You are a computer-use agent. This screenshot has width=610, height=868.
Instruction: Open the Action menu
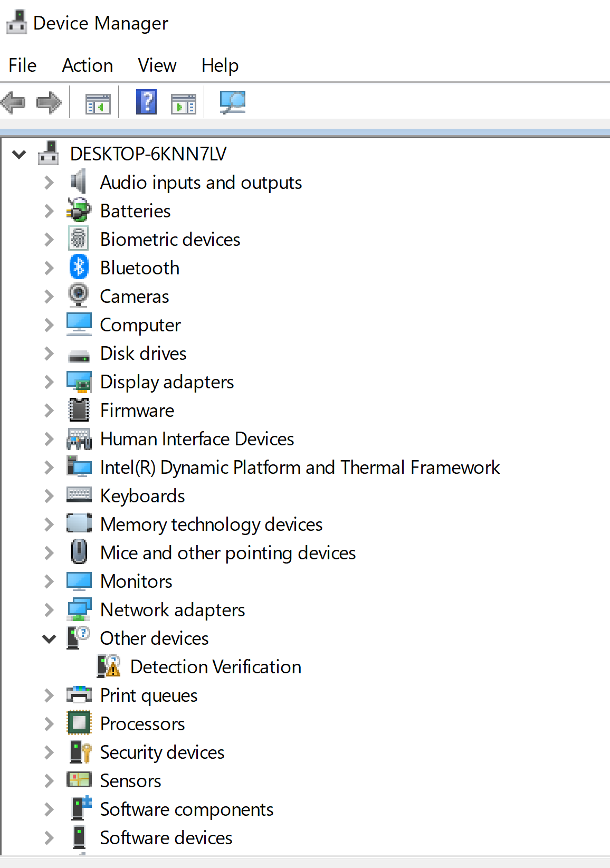88,65
